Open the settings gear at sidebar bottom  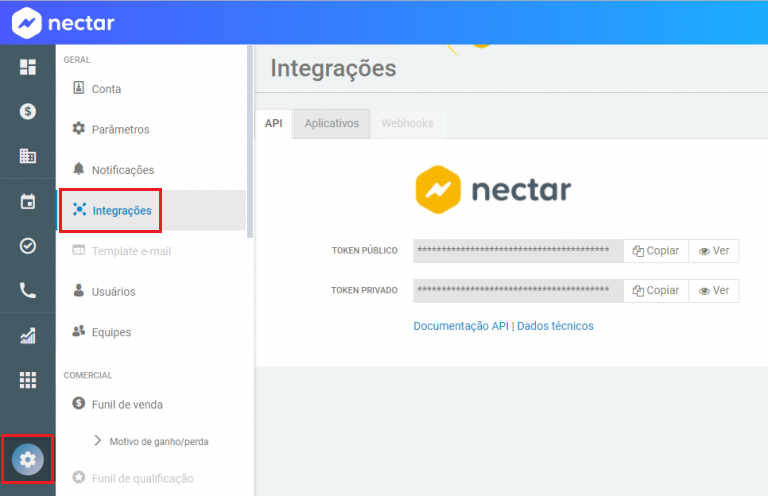[28, 459]
